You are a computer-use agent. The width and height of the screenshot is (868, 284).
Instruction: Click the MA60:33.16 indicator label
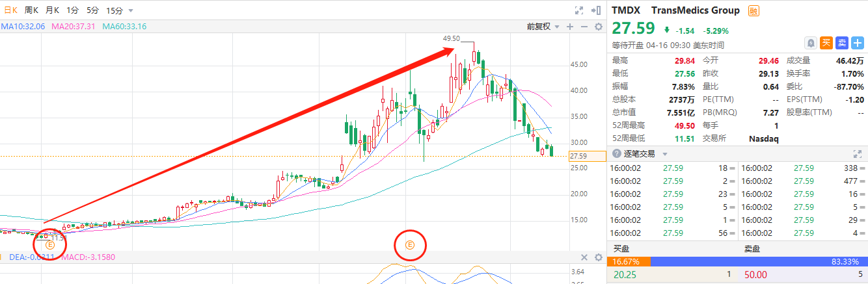[124, 27]
